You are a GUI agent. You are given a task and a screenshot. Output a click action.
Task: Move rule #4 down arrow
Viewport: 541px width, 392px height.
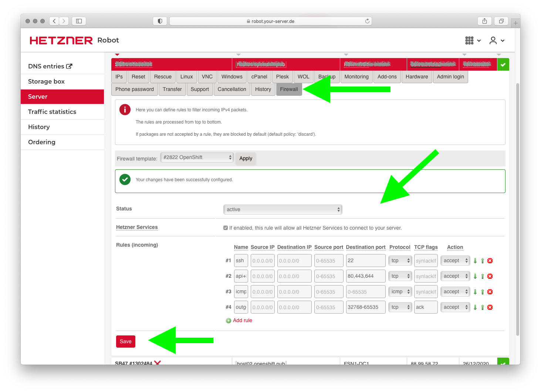(475, 307)
